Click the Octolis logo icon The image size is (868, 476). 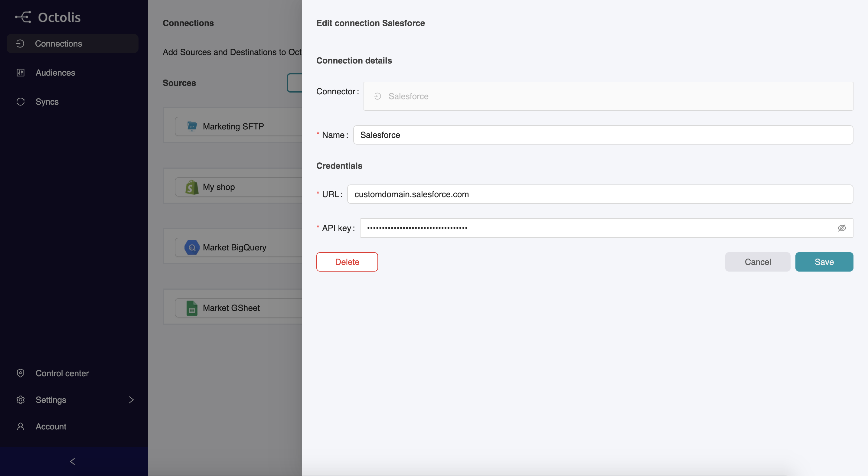tap(23, 17)
